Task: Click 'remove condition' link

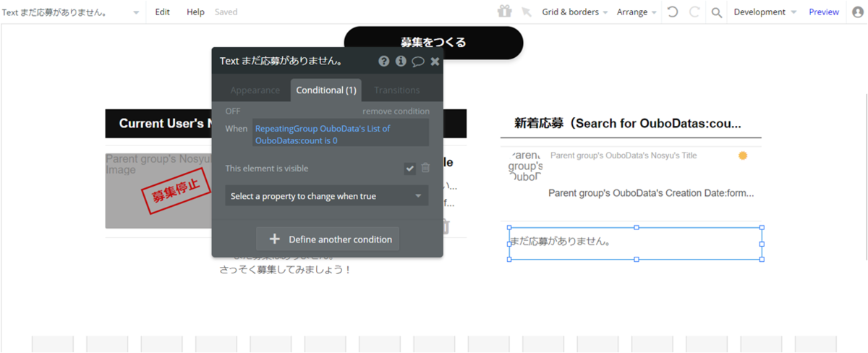Action: coord(396,111)
